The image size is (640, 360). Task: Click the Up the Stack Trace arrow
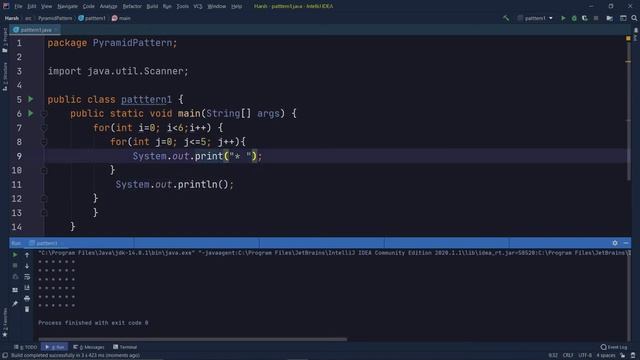coord(27,255)
